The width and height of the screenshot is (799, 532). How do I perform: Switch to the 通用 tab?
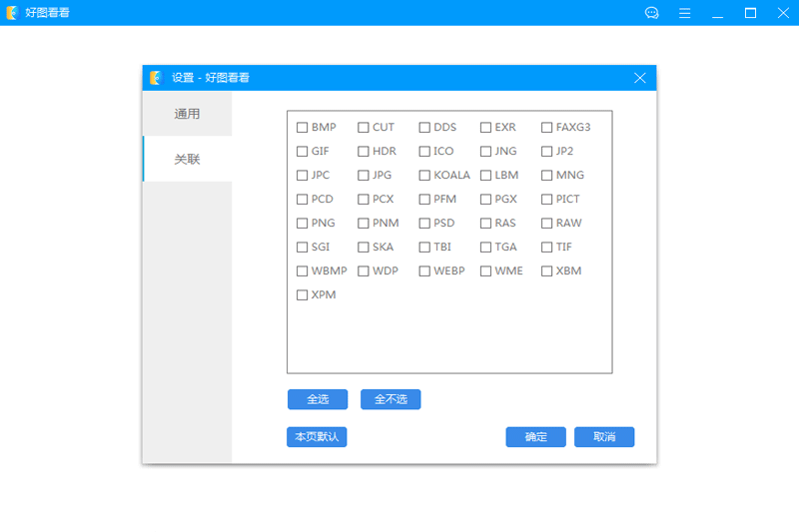187,114
